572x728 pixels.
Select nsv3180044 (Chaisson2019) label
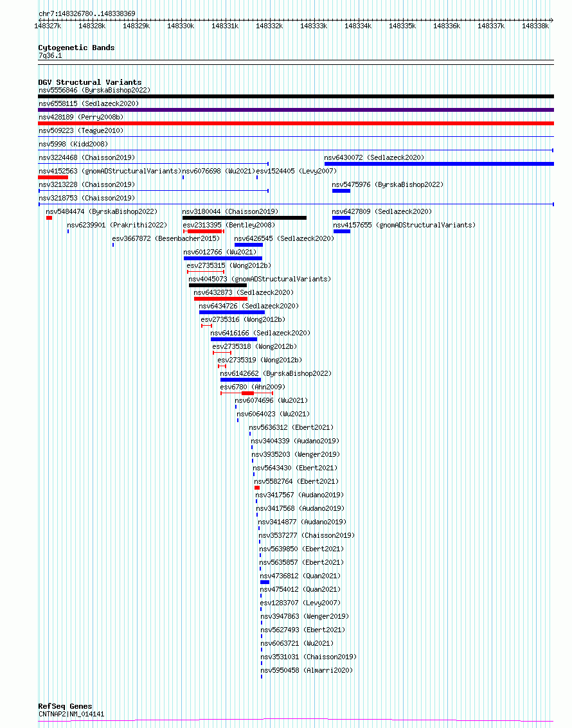coord(230,211)
